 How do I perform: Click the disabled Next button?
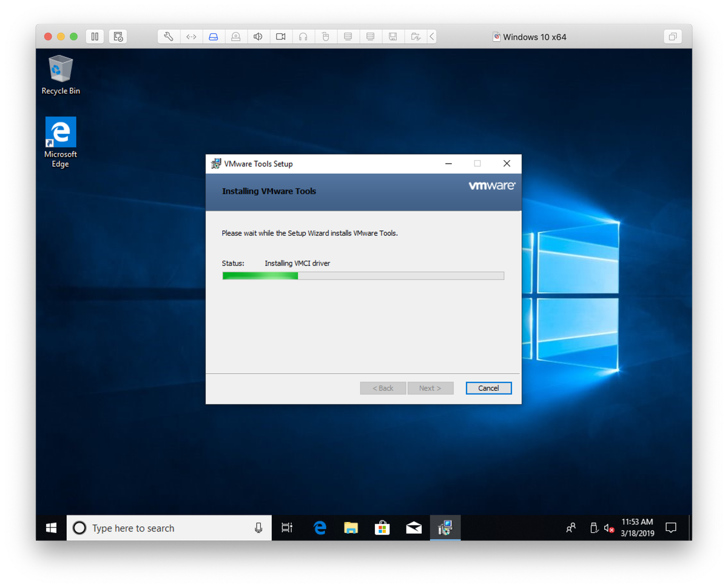point(431,388)
